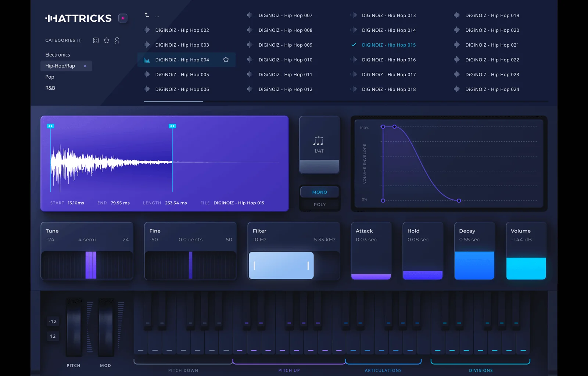Select the R&B category
588x376 pixels.
click(50, 88)
